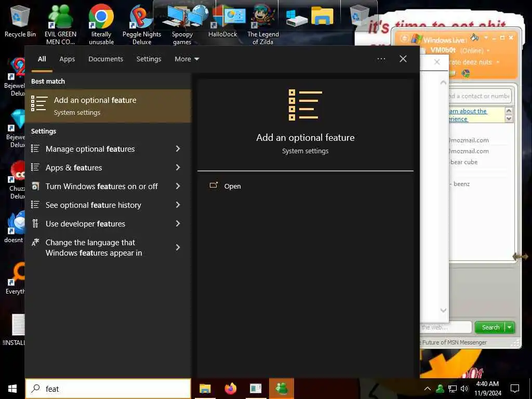Expand arrow beside 'Apps & features'
This screenshot has height=399, width=532.
tap(178, 167)
